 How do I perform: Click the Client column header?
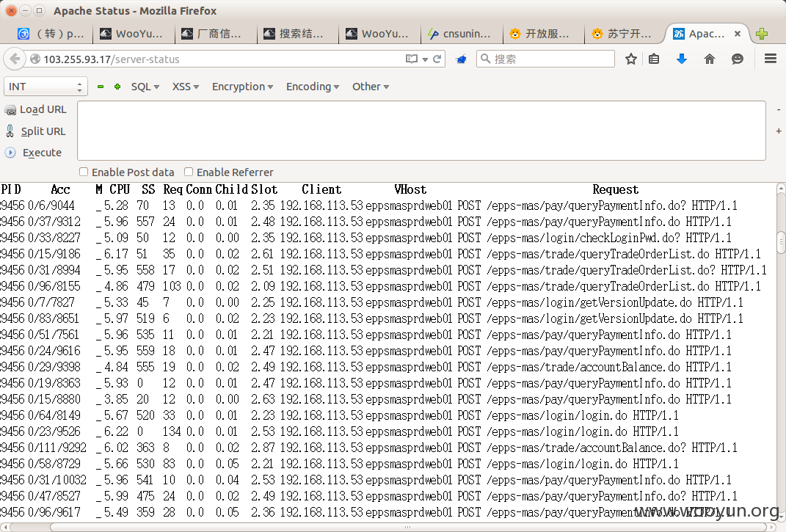pyautogui.click(x=321, y=189)
